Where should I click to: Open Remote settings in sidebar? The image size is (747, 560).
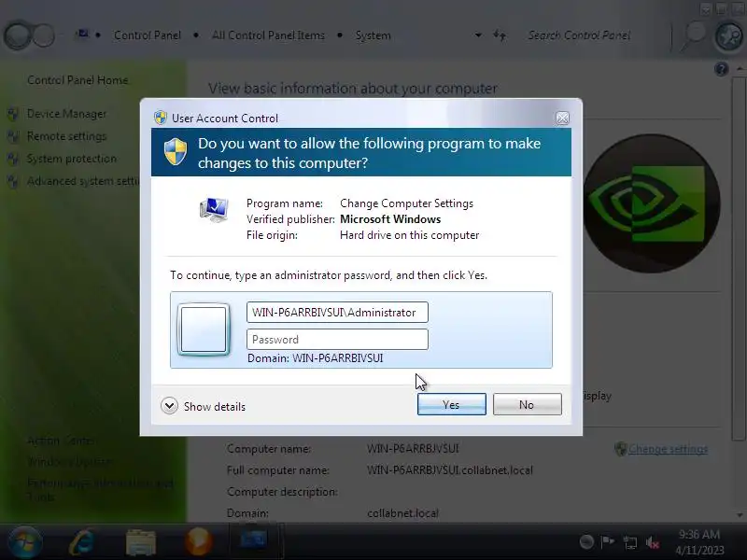tap(66, 136)
